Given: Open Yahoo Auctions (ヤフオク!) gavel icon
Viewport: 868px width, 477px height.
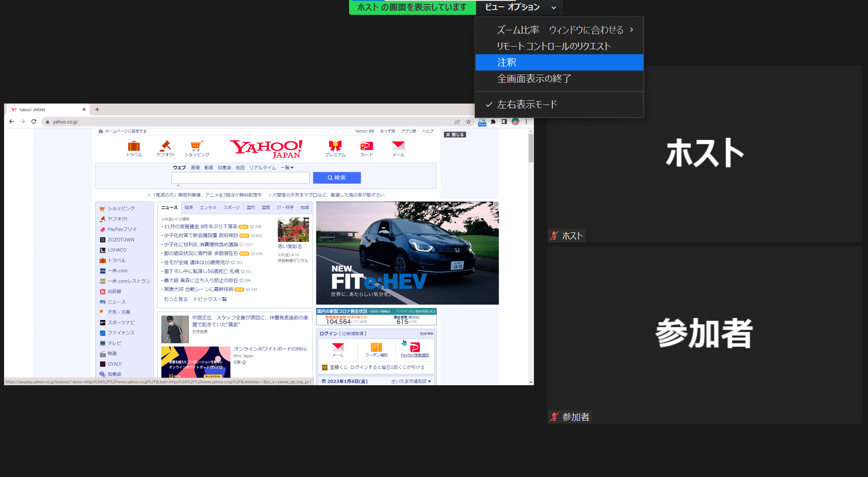Looking at the screenshot, I should (165, 146).
